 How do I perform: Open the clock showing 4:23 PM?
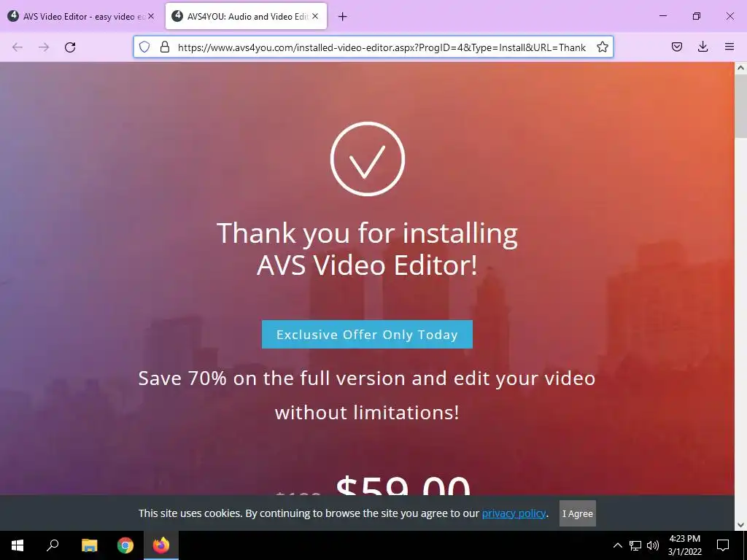(x=684, y=545)
